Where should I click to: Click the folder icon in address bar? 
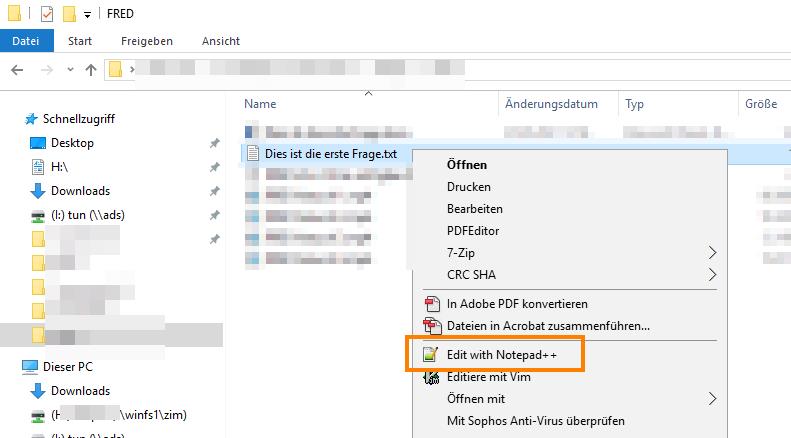pyautogui.click(x=116, y=69)
